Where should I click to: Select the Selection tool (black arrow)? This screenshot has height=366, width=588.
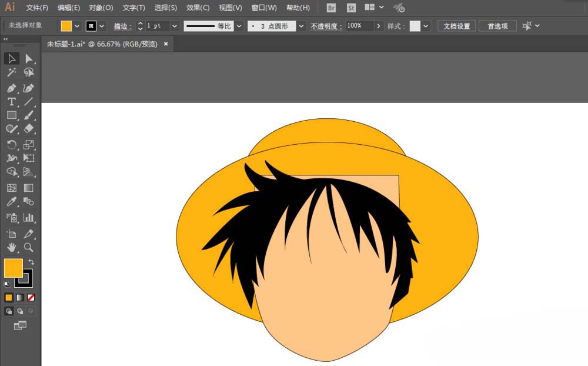click(12, 59)
